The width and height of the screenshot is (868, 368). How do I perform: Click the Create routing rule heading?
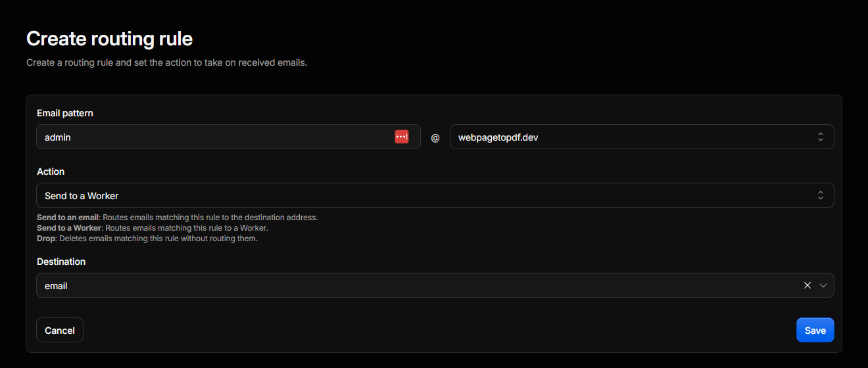point(109,38)
